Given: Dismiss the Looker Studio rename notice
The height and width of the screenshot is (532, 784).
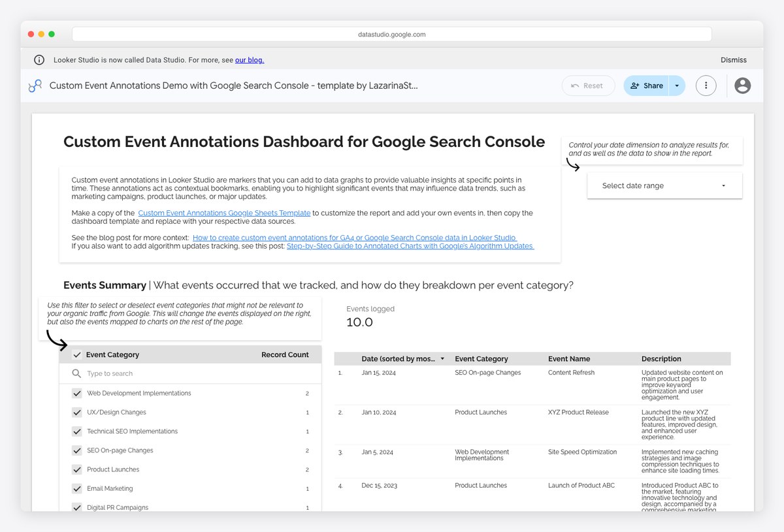Looking at the screenshot, I should click(x=734, y=60).
